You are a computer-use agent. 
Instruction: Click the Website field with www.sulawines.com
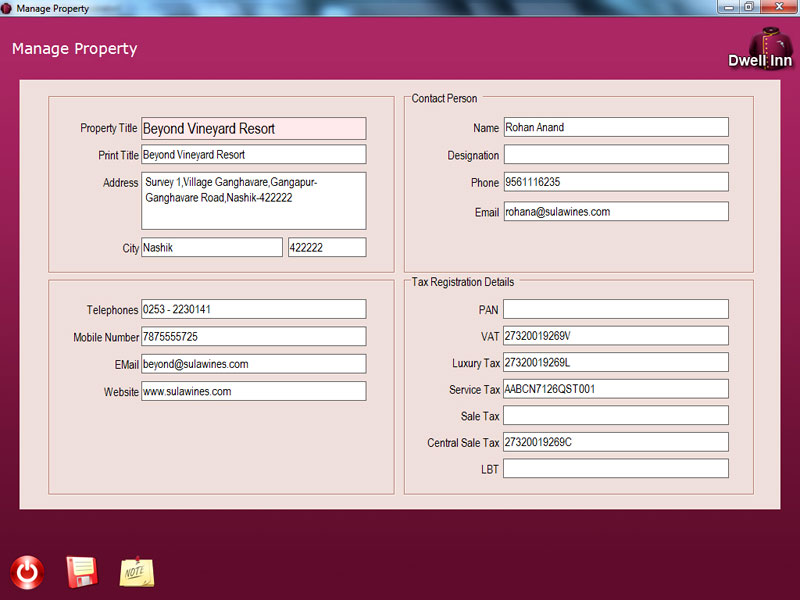253,392
